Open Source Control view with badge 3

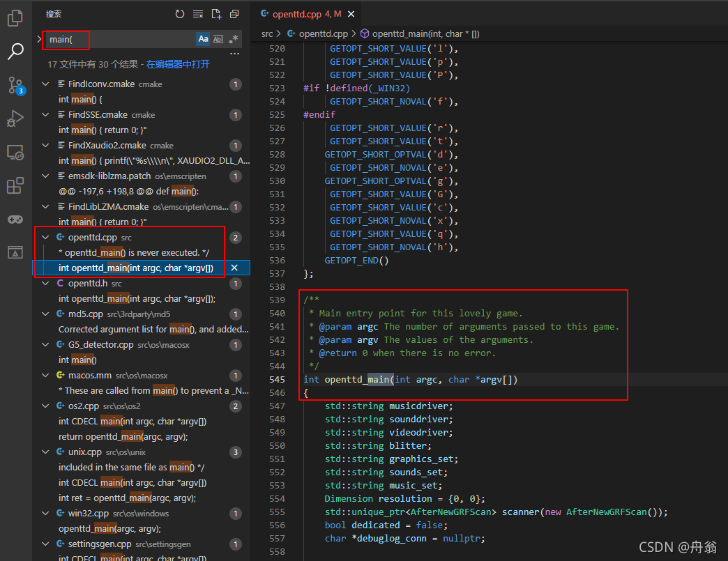click(x=15, y=86)
